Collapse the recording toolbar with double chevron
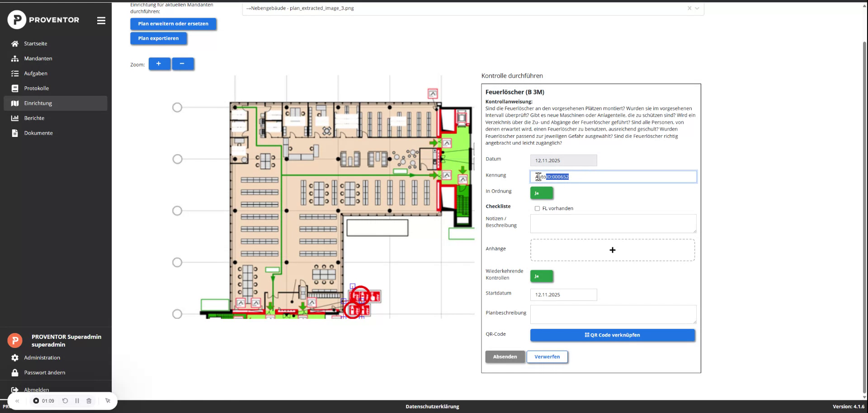The image size is (868, 413). (17, 401)
